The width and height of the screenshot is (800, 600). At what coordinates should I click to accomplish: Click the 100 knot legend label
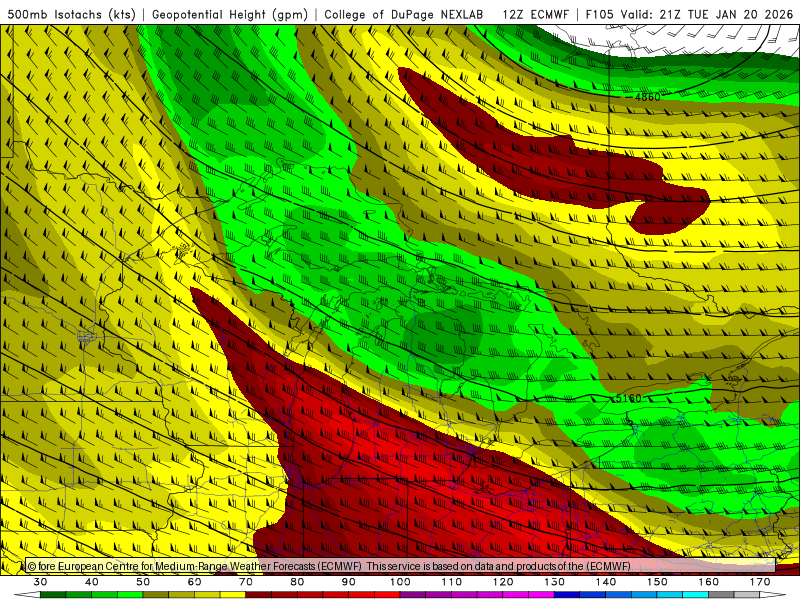(401, 582)
